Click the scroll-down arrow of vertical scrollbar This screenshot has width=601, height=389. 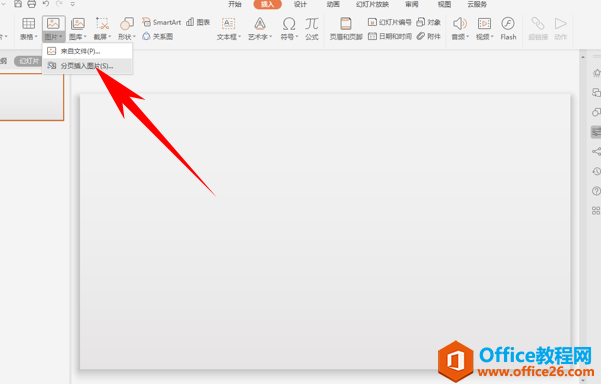pyautogui.click(x=583, y=380)
